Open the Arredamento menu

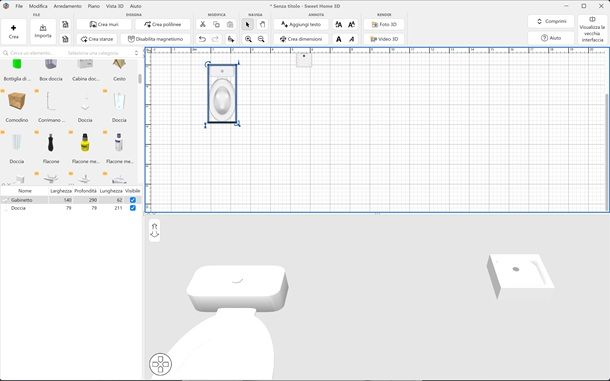[68, 6]
